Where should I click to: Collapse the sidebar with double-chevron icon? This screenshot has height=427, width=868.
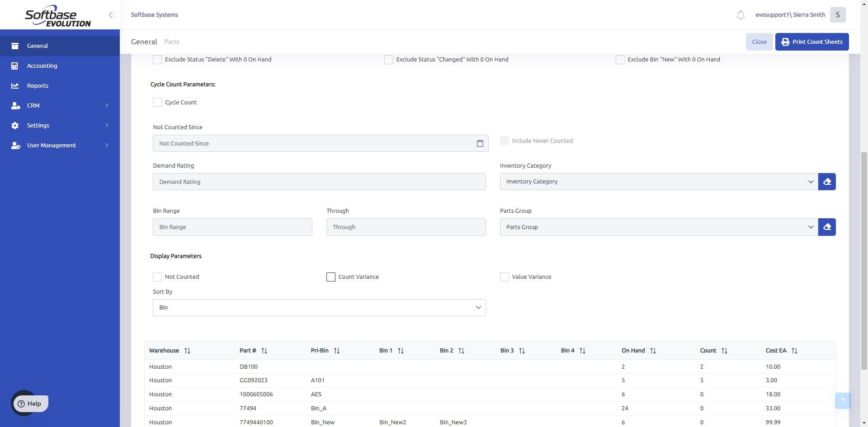click(112, 15)
